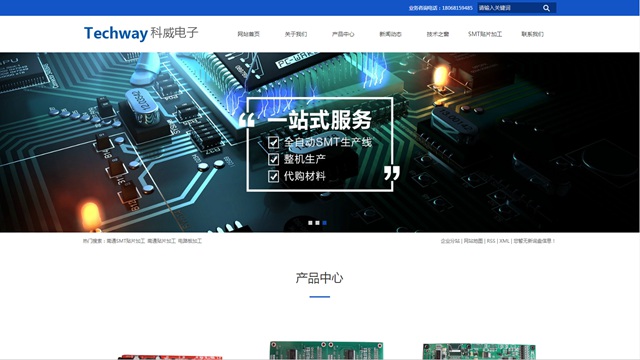This screenshot has height=360, width=640.
Task: Click the XML link
Action: [504, 241]
